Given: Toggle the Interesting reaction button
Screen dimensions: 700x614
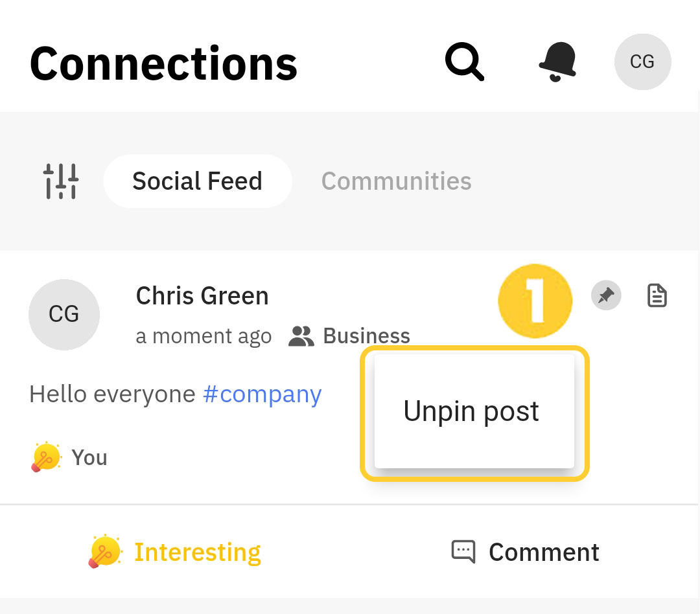Looking at the screenshot, I should 174,552.
